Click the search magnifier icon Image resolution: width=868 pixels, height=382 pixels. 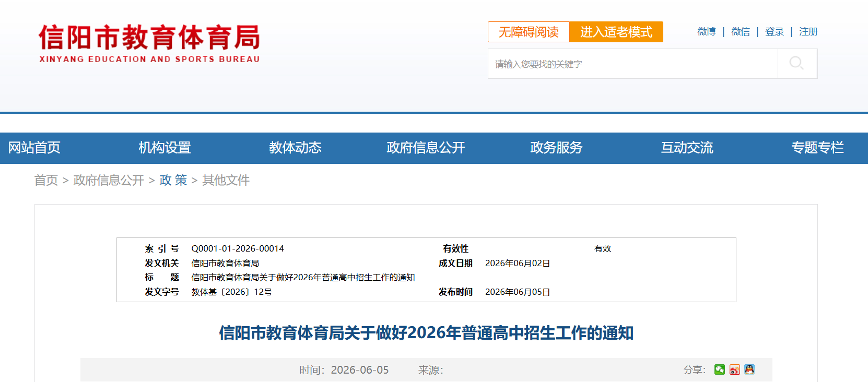[x=796, y=64]
